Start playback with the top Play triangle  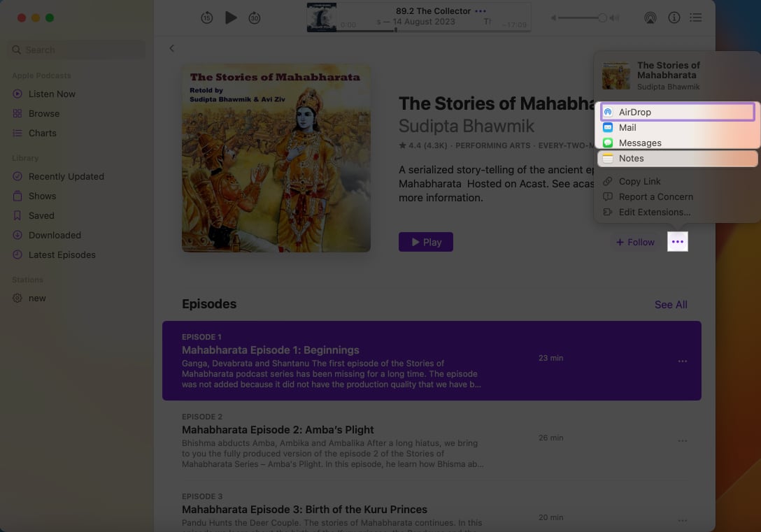231,18
